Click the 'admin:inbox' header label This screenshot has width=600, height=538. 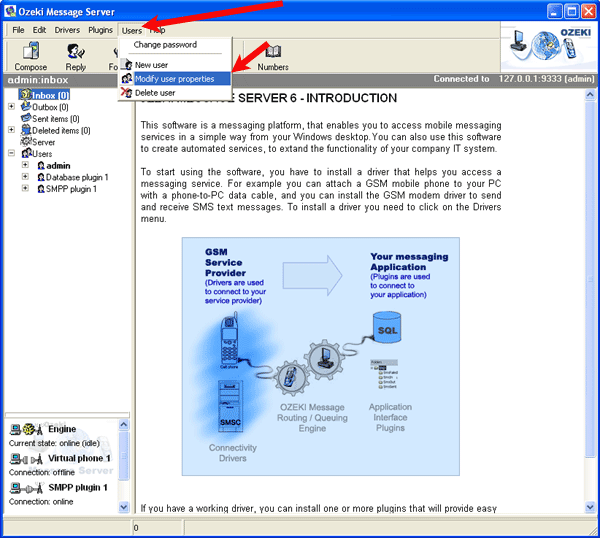38,80
